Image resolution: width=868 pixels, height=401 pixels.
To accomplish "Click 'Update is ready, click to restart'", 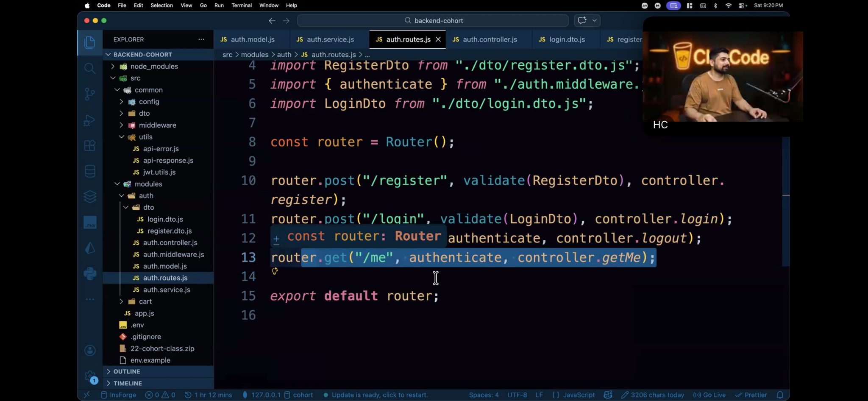I will tap(379, 395).
